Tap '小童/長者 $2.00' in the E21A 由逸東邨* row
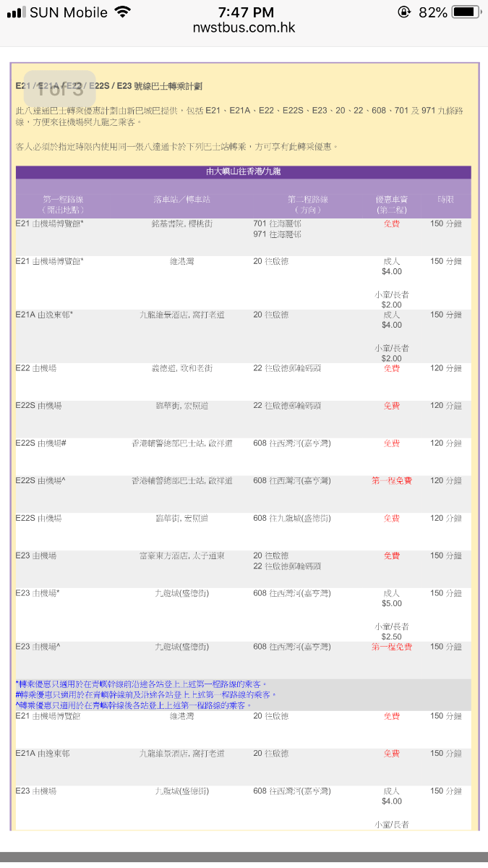The width and height of the screenshot is (488, 868). point(392,353)
